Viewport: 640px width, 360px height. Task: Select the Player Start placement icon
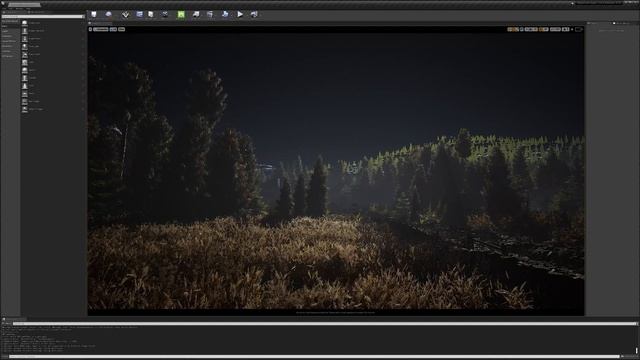(25, 54)
